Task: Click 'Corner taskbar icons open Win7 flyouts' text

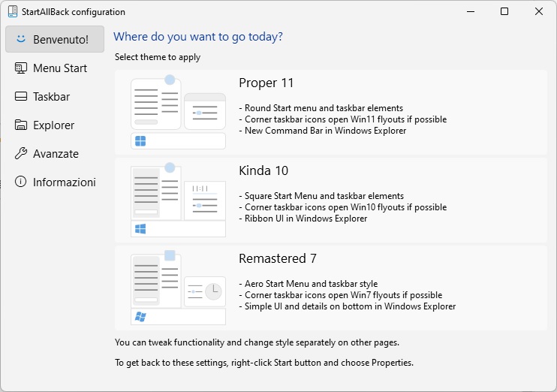Action: 340,295
